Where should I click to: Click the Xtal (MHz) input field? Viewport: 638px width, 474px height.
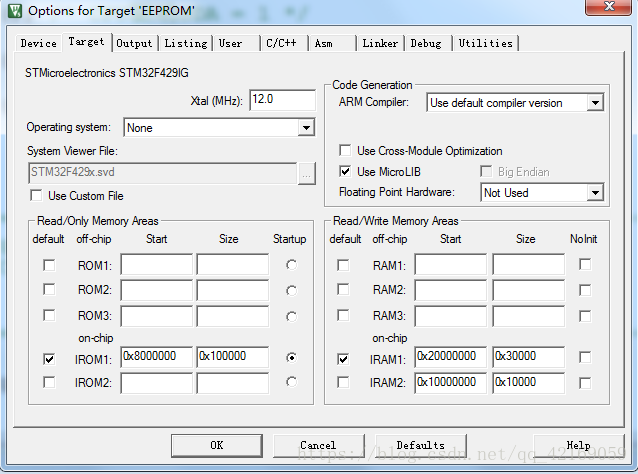pos(282,100)
